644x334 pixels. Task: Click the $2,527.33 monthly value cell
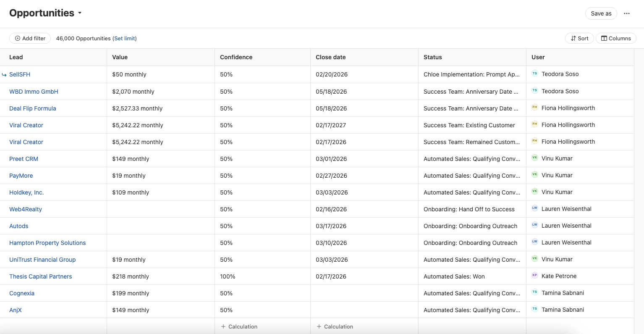pyautogui.click(x=161, y=108)
